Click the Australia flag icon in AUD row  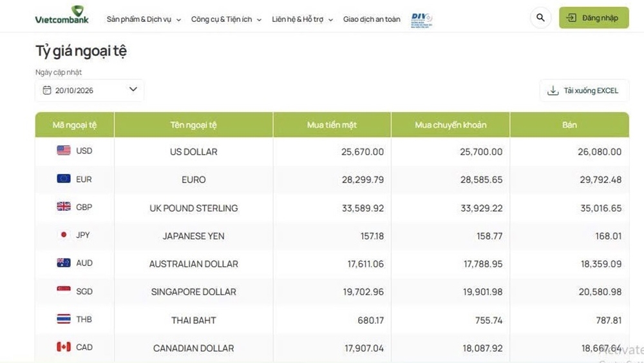64,262
